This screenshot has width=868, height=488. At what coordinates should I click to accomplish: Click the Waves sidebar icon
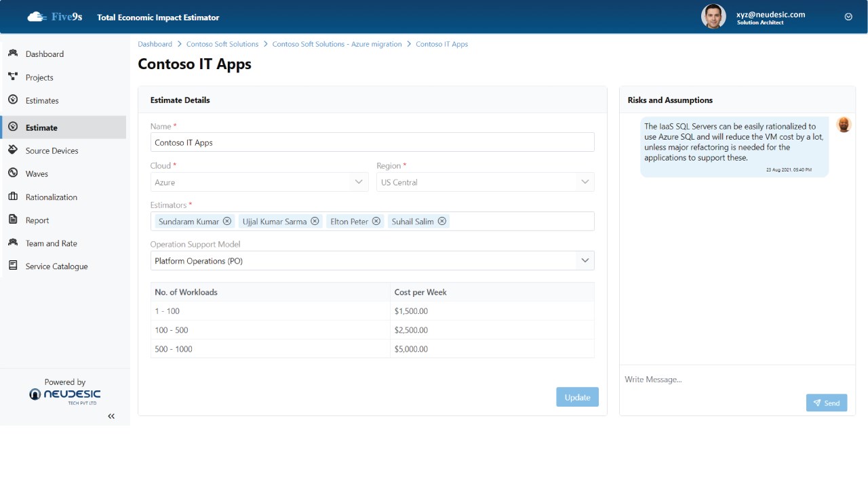tap(13, 173)
